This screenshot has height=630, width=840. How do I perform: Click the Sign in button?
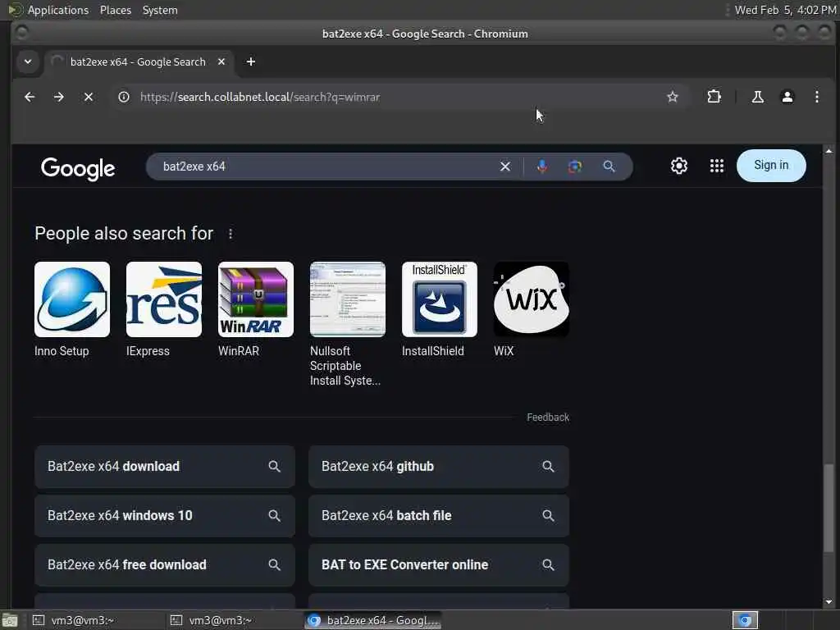771,166
